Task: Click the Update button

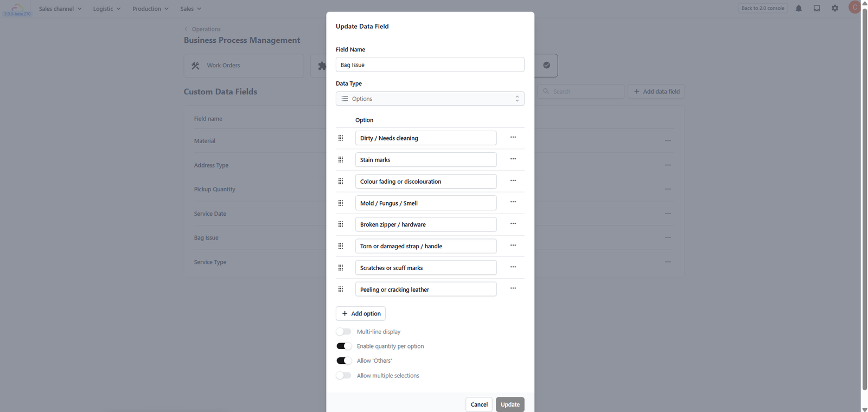Action: [510, 404]
